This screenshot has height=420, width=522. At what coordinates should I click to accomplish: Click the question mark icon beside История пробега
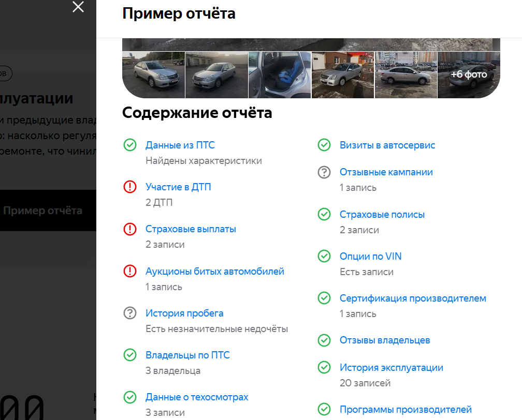(130, 313)
